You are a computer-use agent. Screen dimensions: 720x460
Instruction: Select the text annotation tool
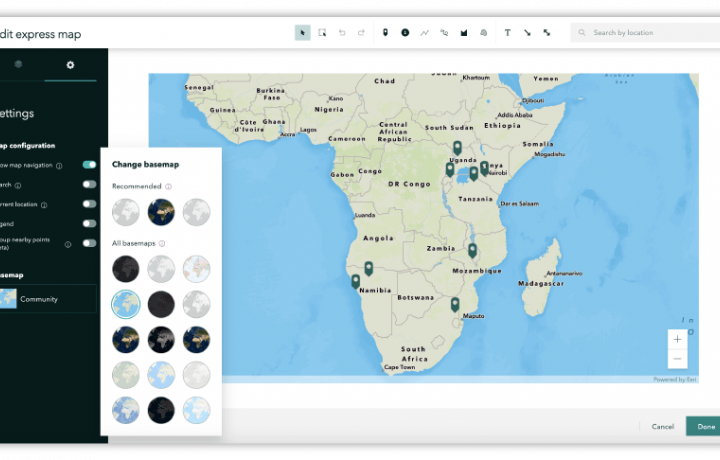[507, 33]
